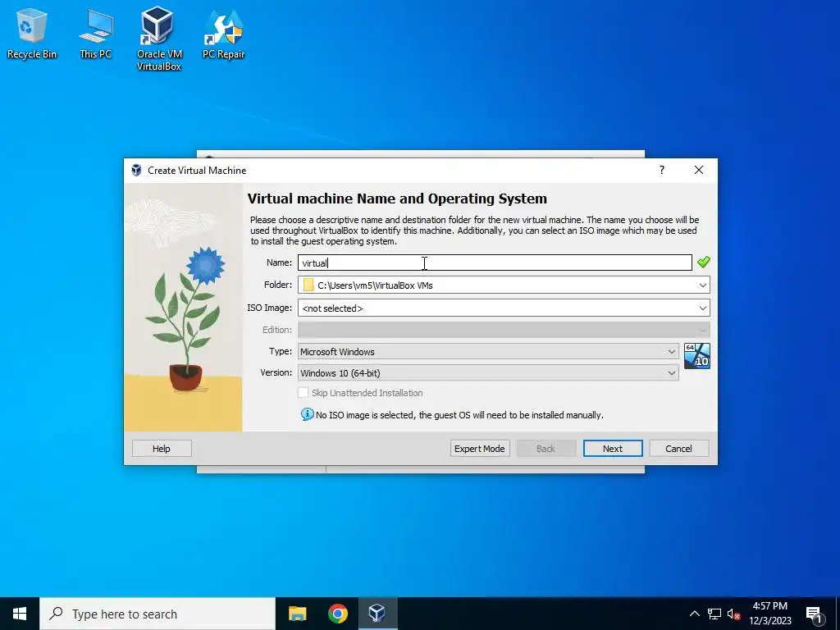Show hidden system tray icons

point(694,614)
